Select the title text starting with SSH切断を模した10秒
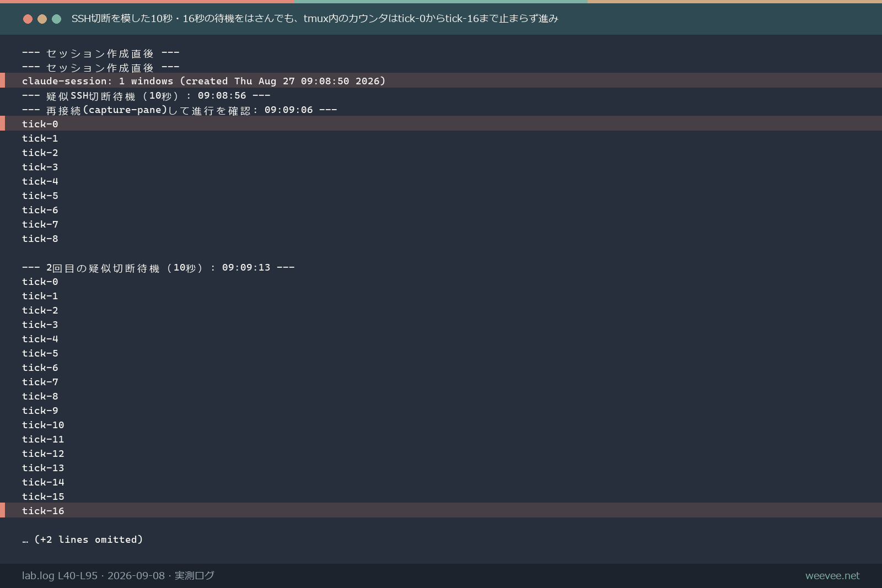 pyautogui.click(x=315, y=19)
